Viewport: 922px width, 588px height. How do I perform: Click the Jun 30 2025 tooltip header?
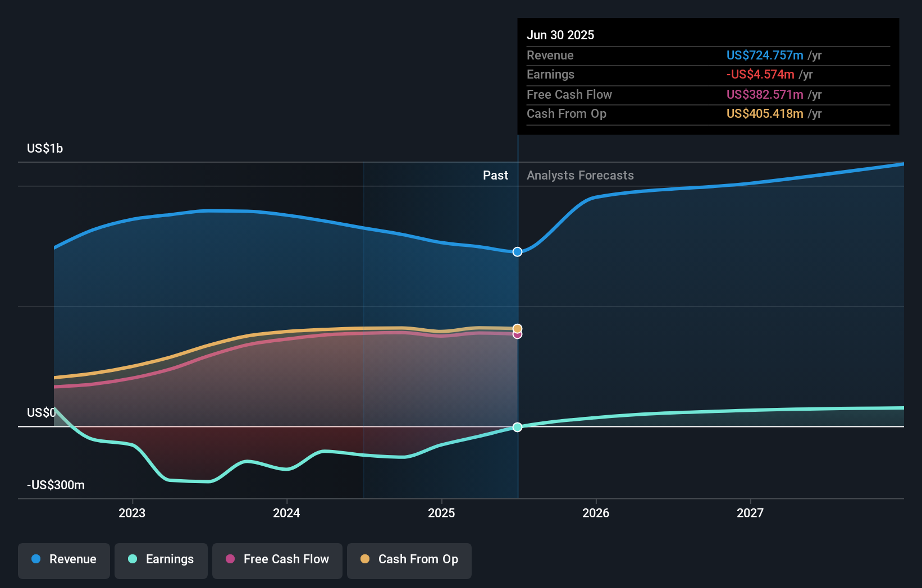click(560, 35)
